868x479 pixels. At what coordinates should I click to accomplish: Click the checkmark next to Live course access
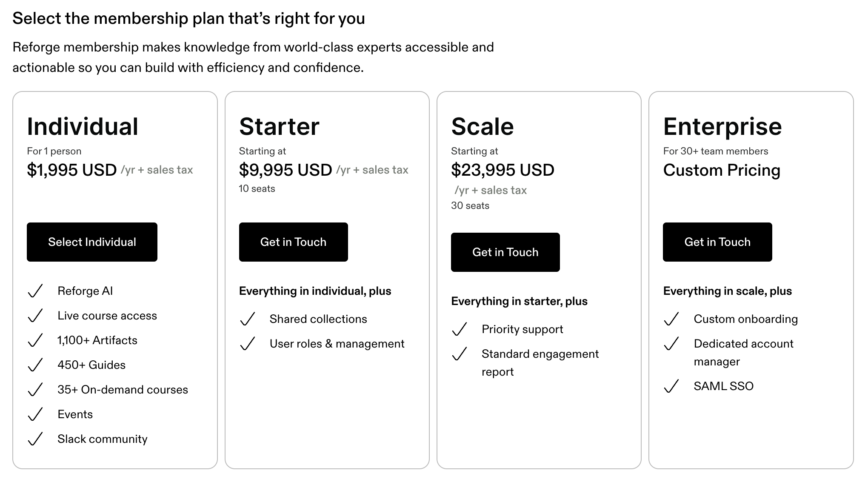tap(35, 316)
